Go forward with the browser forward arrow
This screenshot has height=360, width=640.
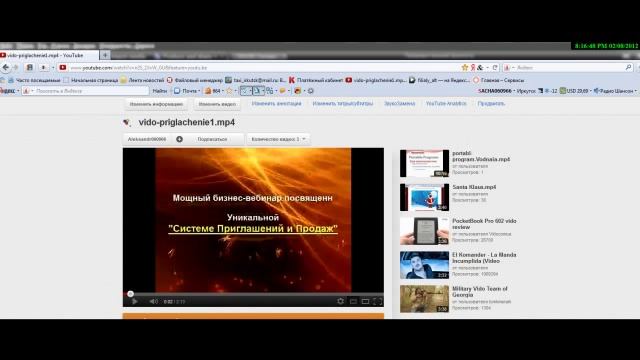pyautogui.click(x=16, y=67)
